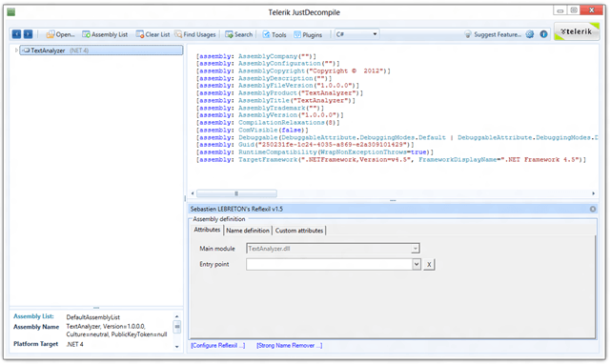The width and height of the screenshot is (610, 364).
Task: Open an assembly with the Open button
Action: (61, 34)
